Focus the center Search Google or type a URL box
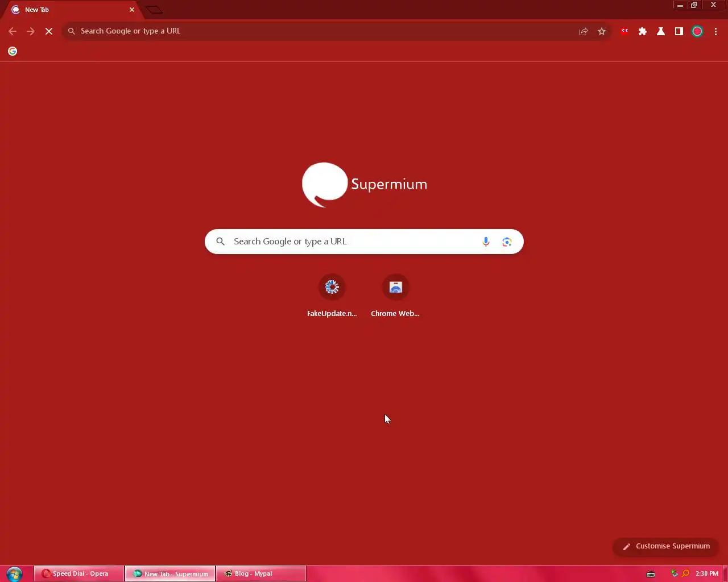Image resolution: width=728 pixels, height=582 pixels. point(364,242)
